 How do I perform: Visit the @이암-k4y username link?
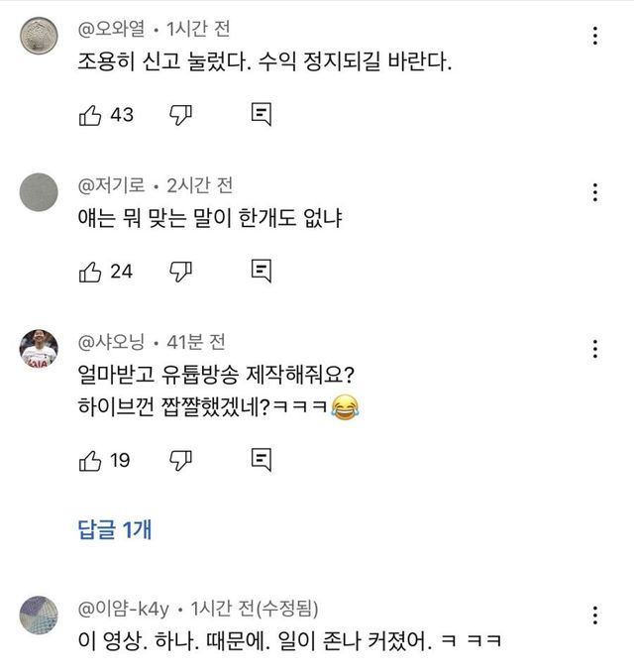126,607
